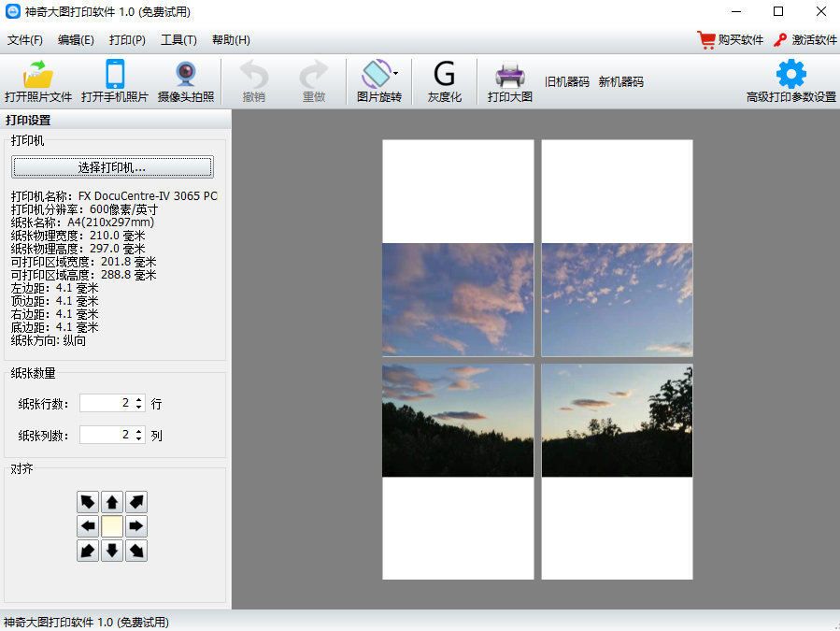Click the buy software cart icon
The height and width of the screenshot is (631, 840).
(x=706, y=40)
